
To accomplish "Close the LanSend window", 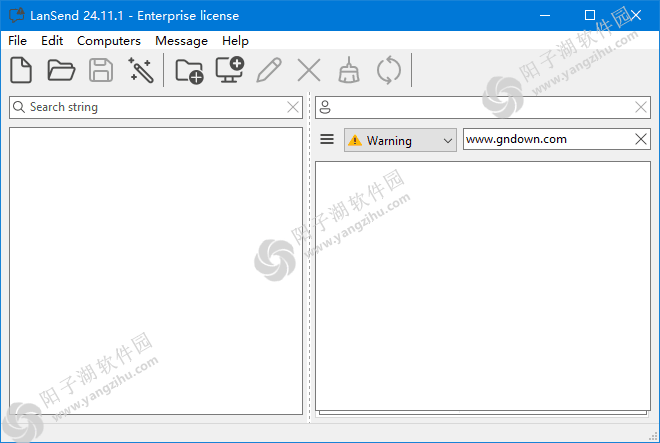I will (636, 16).
